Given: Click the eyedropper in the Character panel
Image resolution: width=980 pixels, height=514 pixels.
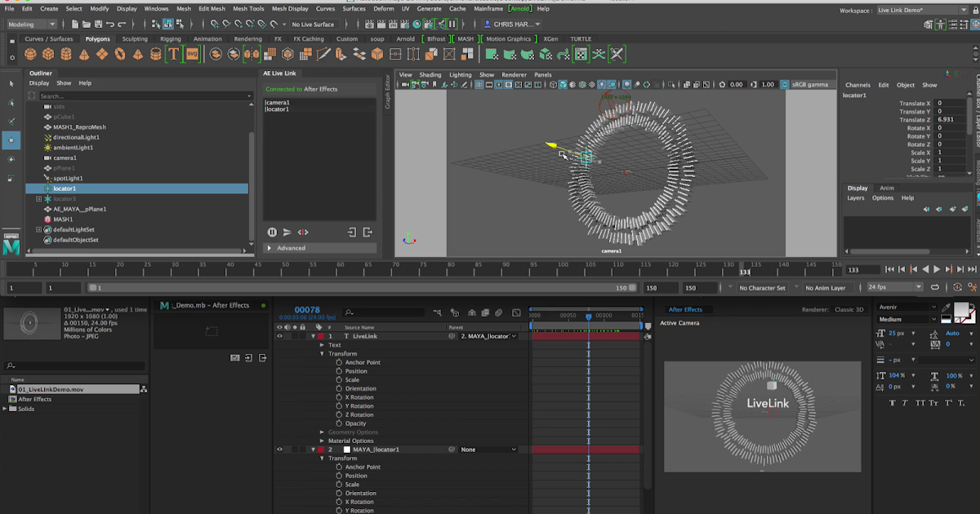Looking at the screenshot, I should (x=947, y=308).
